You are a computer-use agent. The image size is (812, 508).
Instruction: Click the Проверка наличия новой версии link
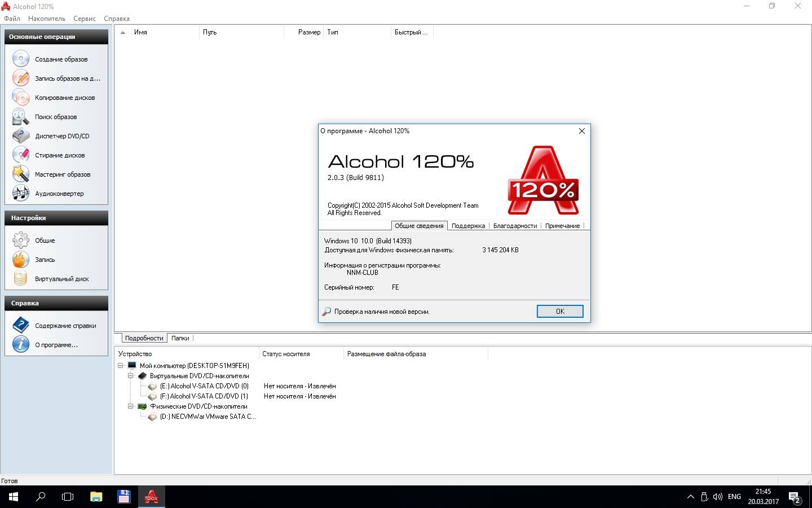[382, 312]
